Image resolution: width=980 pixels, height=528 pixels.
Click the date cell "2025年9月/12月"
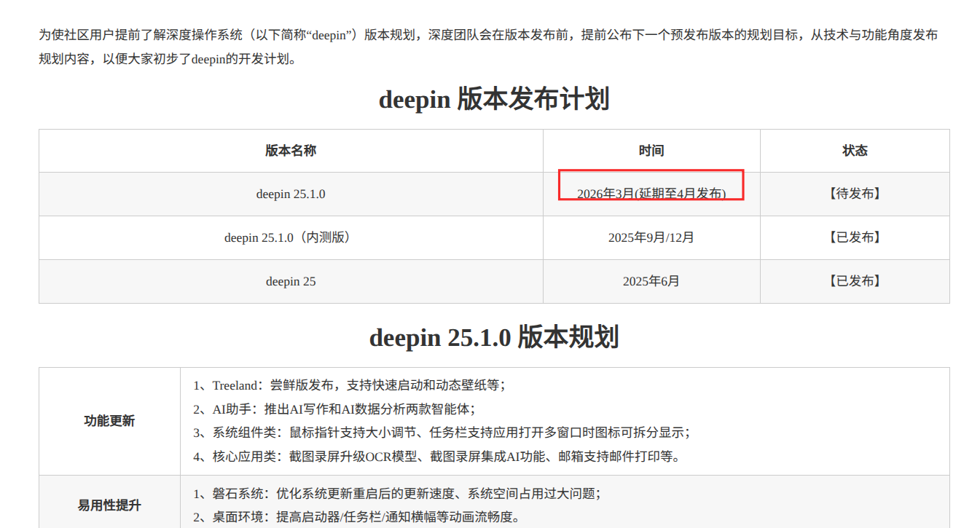651,237
